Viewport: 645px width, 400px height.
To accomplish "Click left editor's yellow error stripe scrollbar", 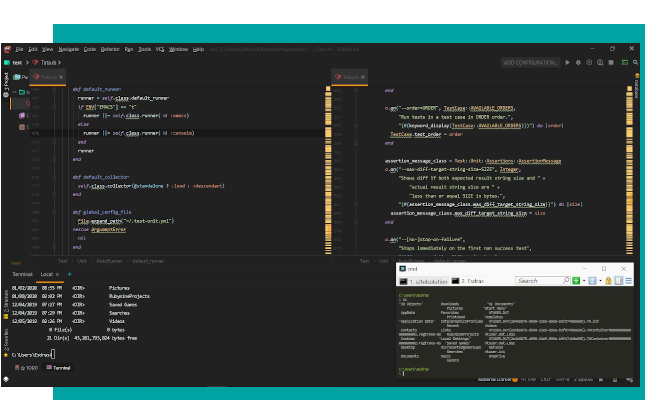I will point(328,170).
